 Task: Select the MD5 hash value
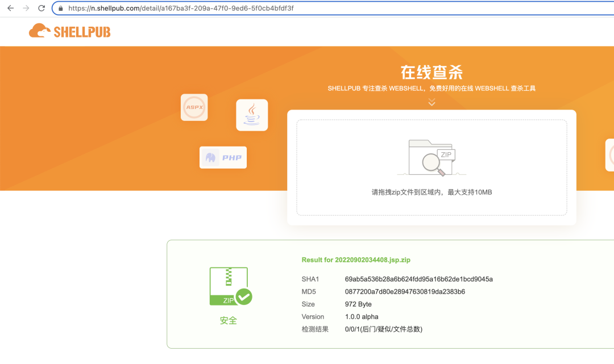coord(405,292)
